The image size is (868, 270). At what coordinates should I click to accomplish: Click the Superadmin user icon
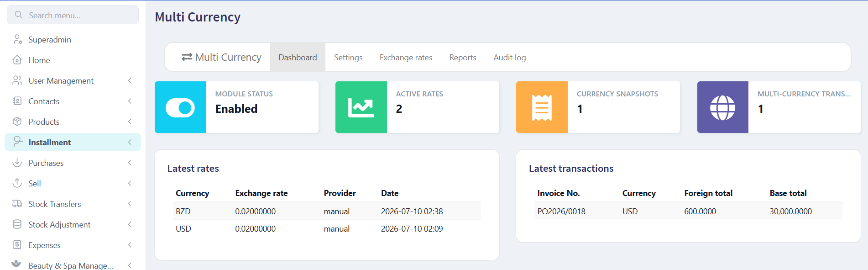[17, 39]
